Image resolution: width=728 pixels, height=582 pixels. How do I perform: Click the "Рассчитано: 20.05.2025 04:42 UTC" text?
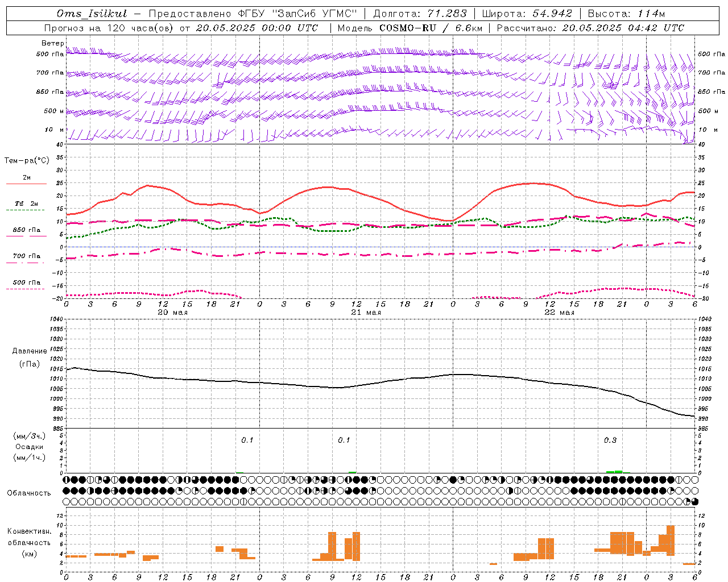click(590, 28)
